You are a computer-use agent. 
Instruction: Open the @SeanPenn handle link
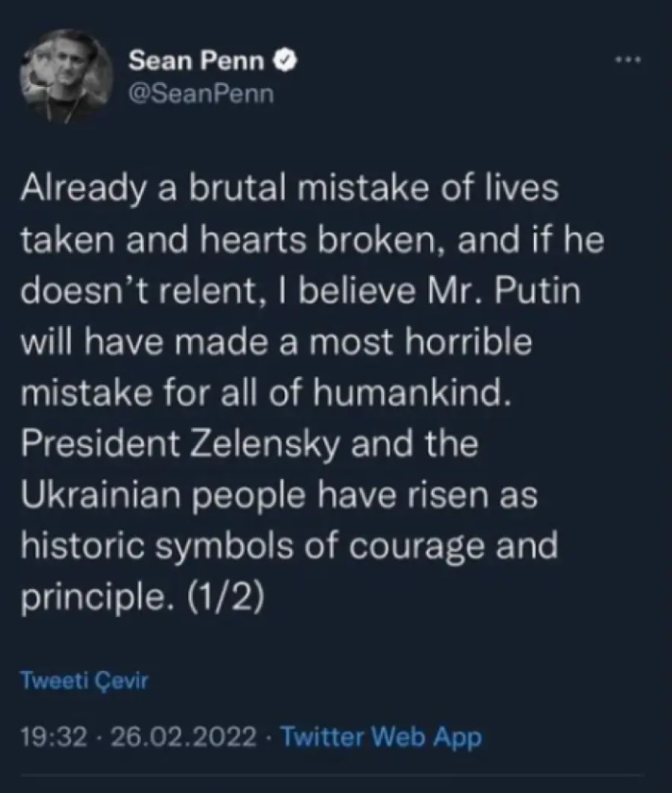[x=199, y=95]
